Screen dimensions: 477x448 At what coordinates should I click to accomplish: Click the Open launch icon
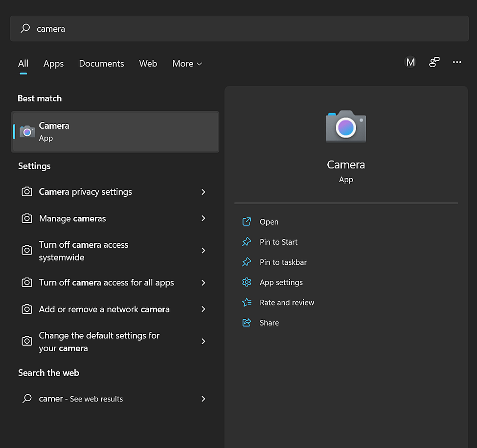(247, 222)
